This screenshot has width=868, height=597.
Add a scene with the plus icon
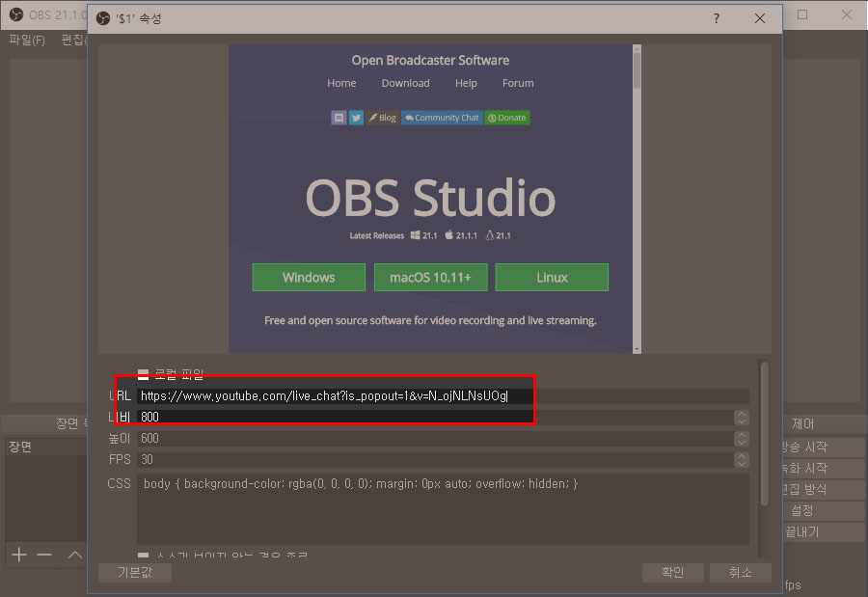(19, 555)
